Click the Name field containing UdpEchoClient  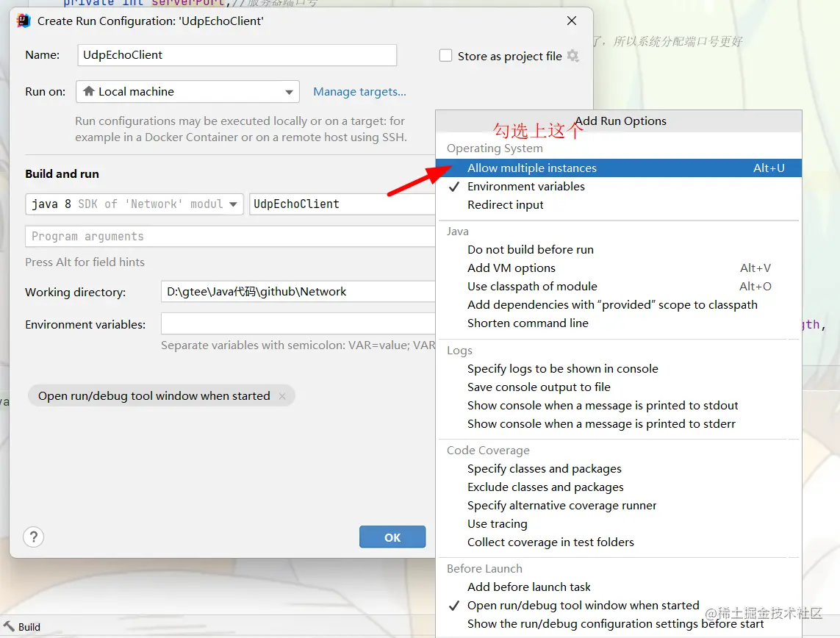tap(237, 55)
